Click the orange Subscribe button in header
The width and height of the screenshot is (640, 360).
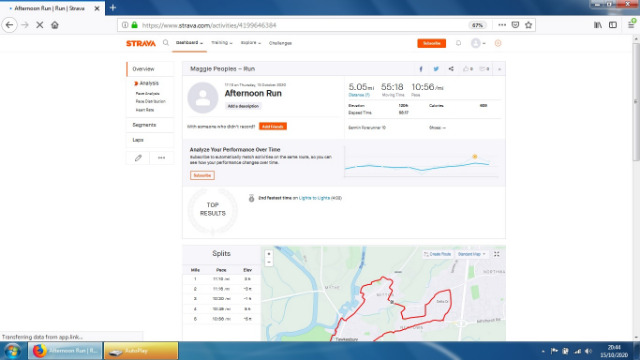pyautogui.click(x=431, y=43)
